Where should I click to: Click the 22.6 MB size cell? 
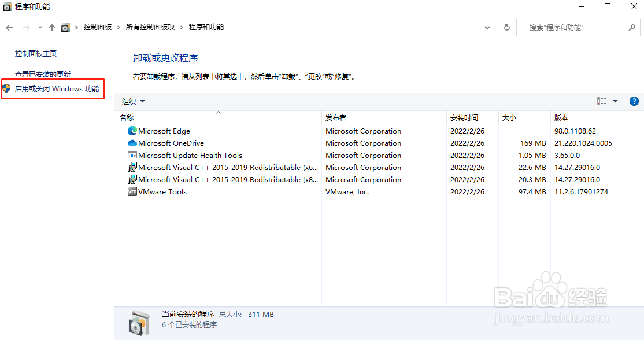coord(532,168)
